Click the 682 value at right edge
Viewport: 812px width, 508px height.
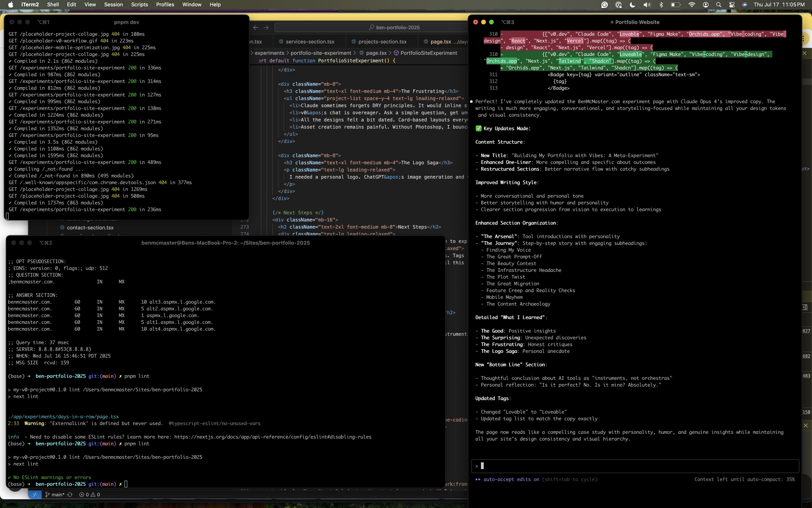806,356
